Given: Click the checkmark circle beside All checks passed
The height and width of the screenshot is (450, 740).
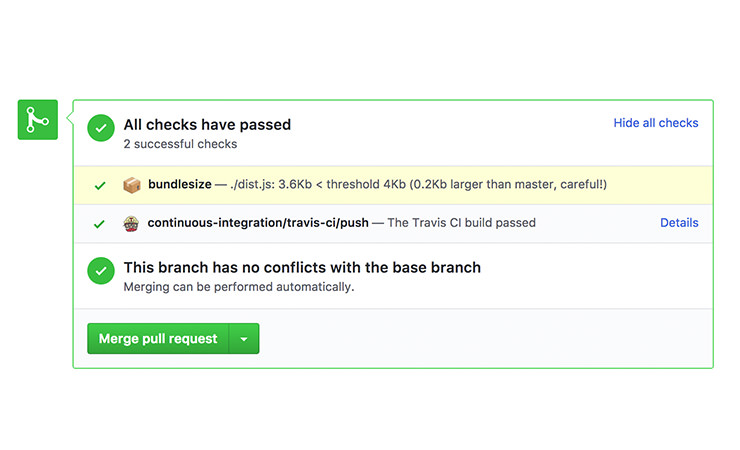Looking at the screenshot, I should click(x=100, y=127).
